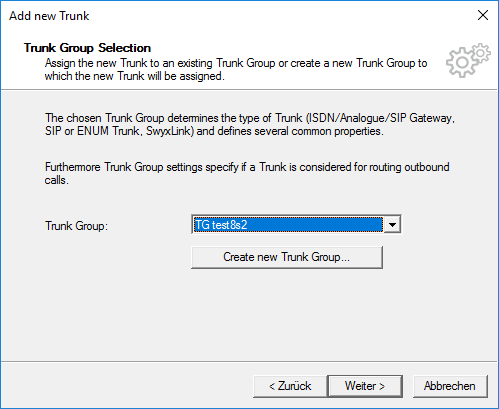This screenshot has width=499, height=409.
Task: Cancel the wizard via Abbrechen
Action: 450,386
